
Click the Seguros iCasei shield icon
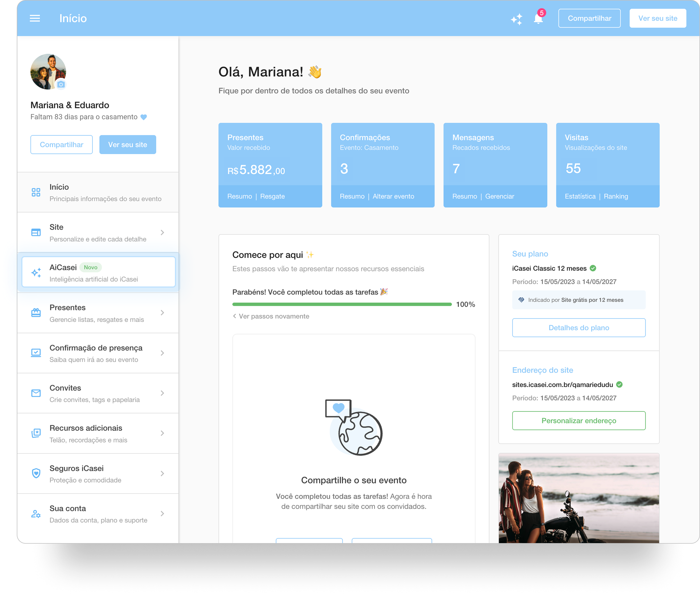point(36,473)
